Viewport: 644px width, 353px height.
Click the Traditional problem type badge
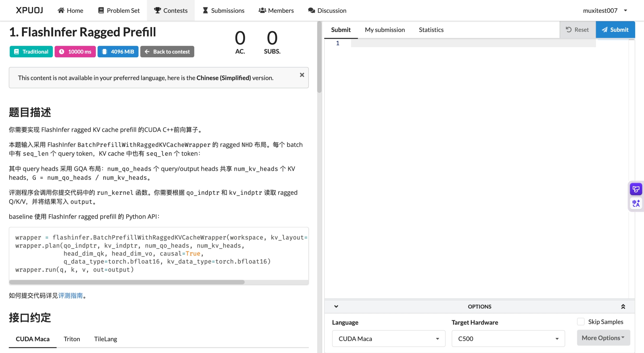pyautogui.click(x=31, y=52)
